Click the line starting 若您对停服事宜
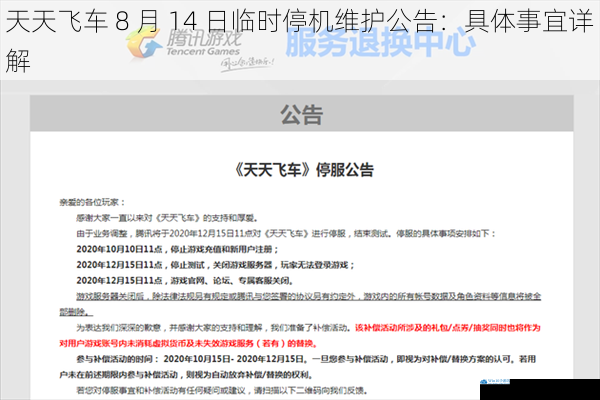The height and width of the screenshot is (400, 600). [222, 390]
